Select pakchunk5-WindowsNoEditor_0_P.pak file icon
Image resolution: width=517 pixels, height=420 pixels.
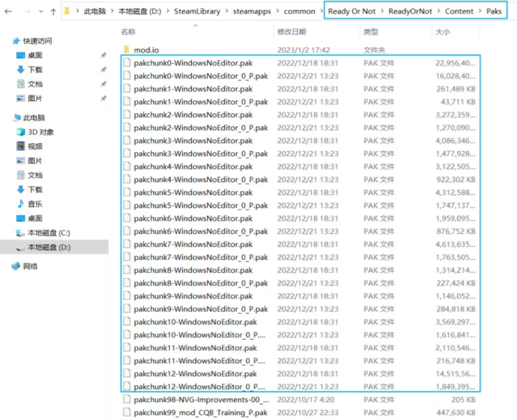[127, 205]
